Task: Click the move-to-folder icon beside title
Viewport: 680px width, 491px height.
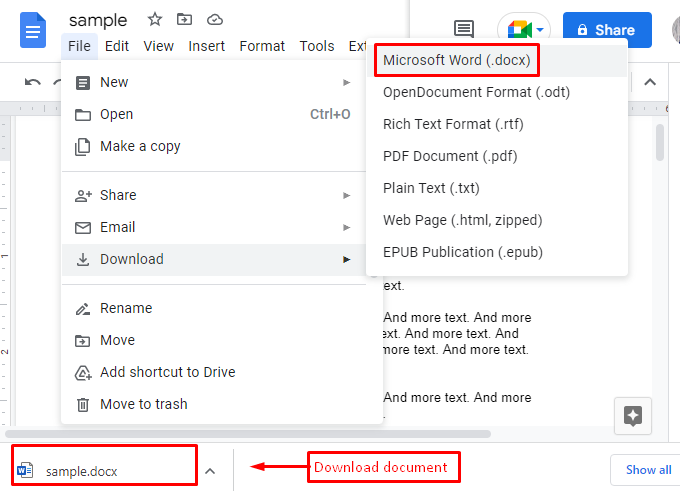Action: [x=184, y=20]
